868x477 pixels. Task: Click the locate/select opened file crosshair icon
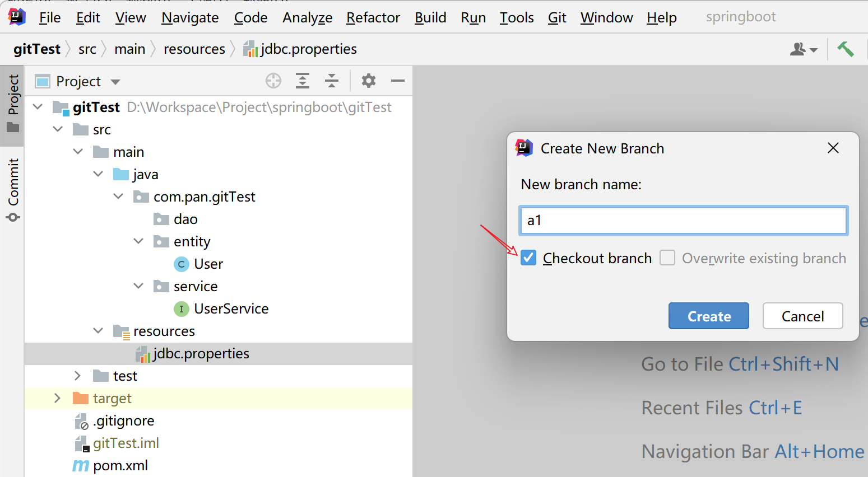(273, 81)
